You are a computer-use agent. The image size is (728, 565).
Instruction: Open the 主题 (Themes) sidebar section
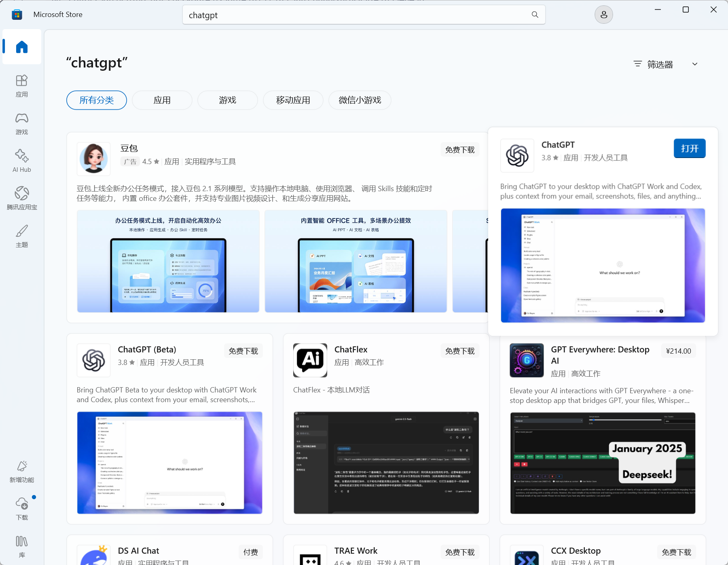tap(22, 236)
